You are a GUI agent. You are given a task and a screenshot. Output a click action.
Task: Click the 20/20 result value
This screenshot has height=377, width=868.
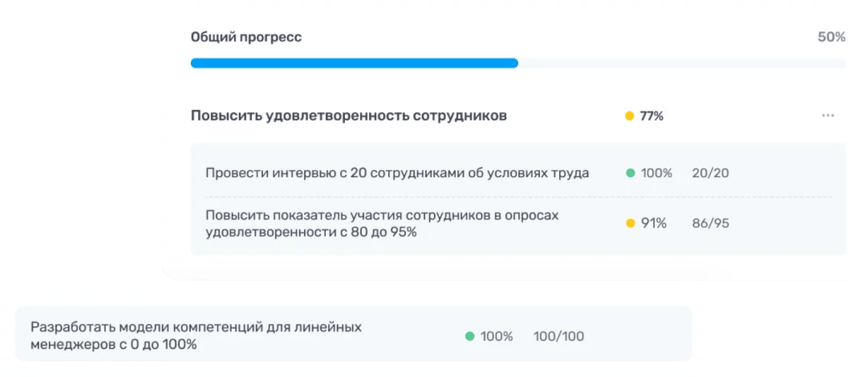coord(710,173)
